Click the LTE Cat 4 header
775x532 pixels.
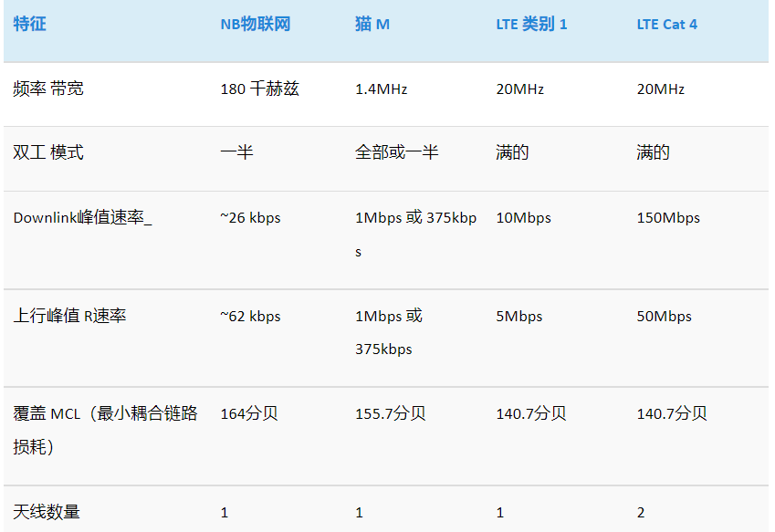point(666,24)
